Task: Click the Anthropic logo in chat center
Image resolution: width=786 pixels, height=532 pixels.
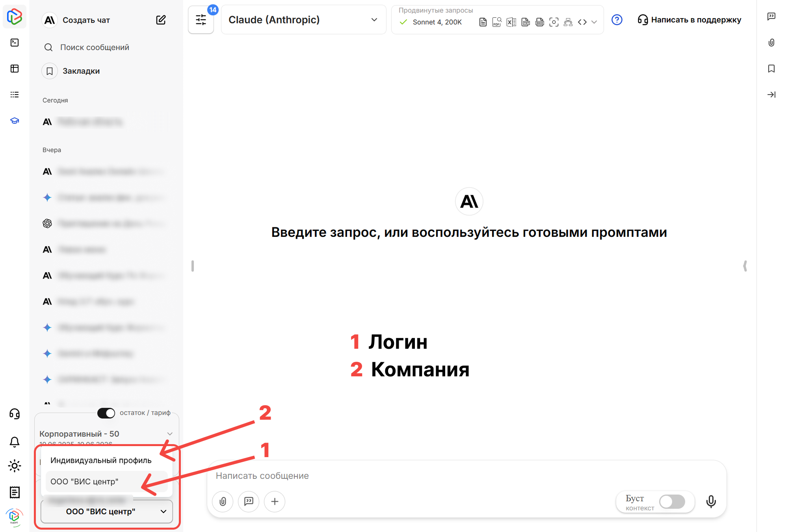Action: point(469,201)
